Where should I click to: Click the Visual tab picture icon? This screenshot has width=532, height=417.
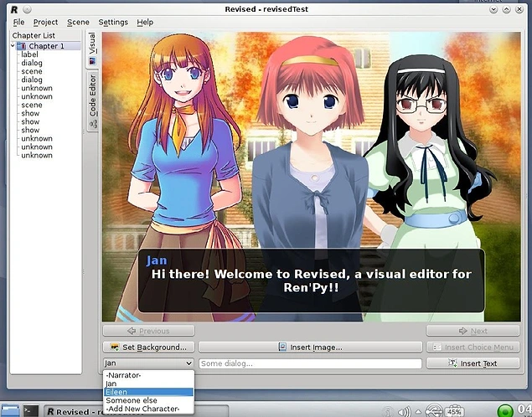coord(92,61)
